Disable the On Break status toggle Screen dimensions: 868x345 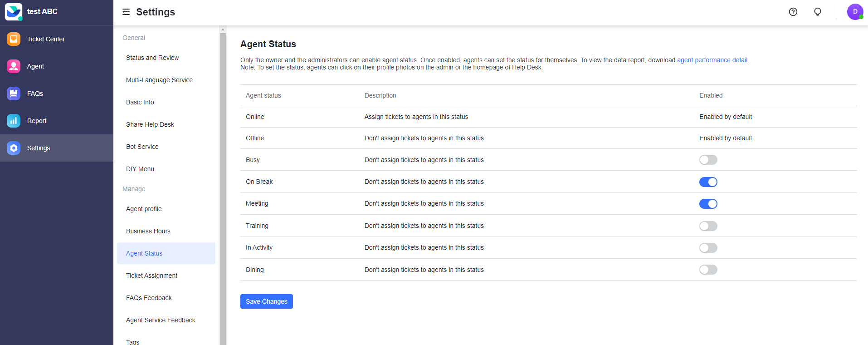tap(708, 182)
